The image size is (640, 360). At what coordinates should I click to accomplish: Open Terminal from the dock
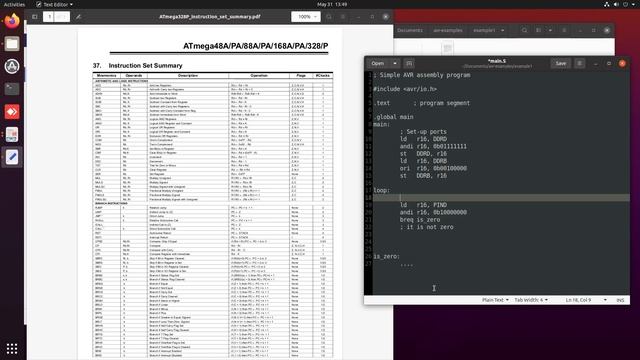(x=12, y=89)
